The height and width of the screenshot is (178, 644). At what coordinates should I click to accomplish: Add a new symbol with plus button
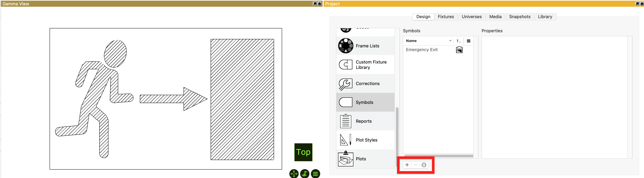407,165
